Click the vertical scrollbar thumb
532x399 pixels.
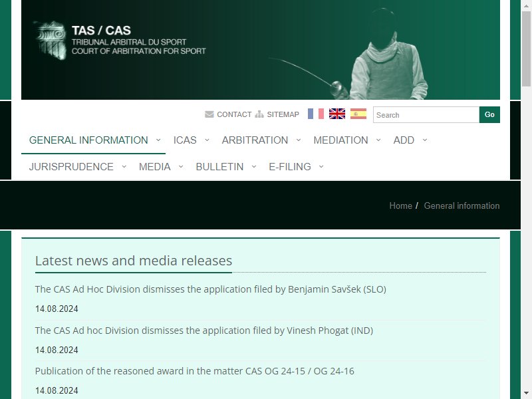tap(527, 49)
